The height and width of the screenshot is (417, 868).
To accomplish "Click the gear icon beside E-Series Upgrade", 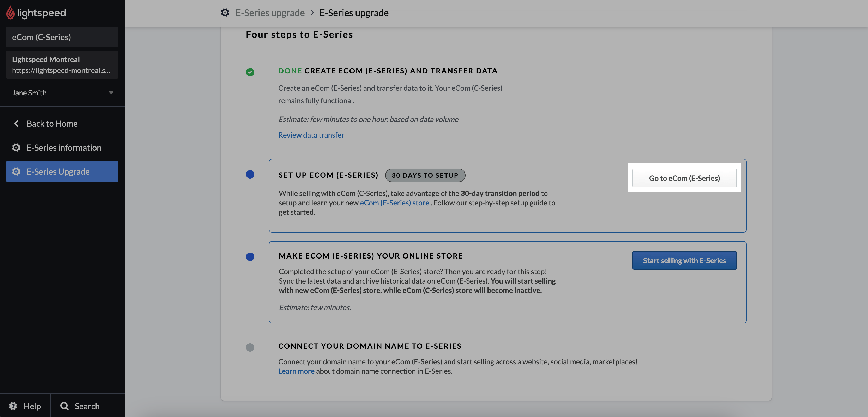I will pos(16,171).
